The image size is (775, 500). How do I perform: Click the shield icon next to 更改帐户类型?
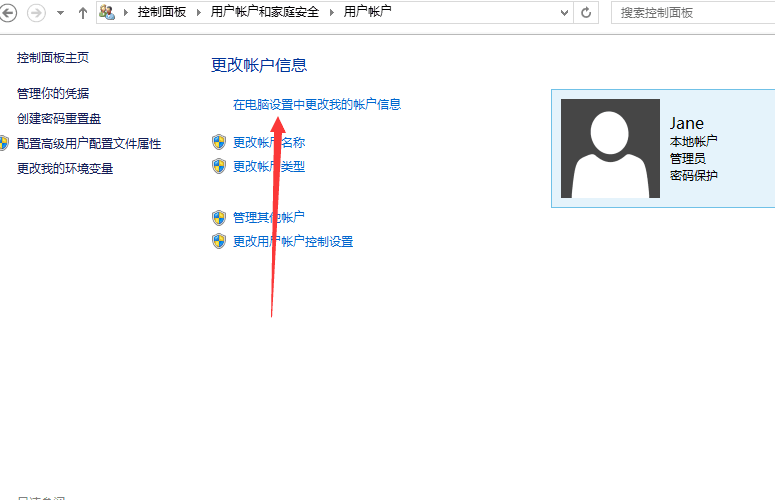219,166
